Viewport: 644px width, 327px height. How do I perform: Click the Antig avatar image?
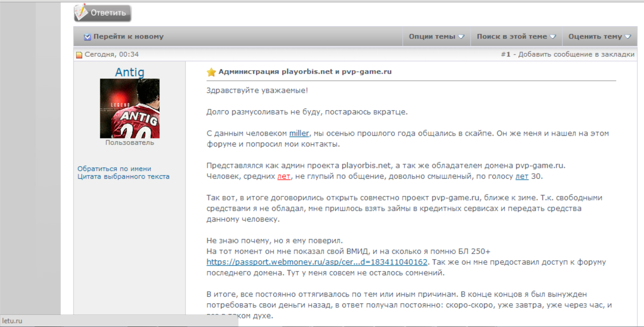[130, 108]
